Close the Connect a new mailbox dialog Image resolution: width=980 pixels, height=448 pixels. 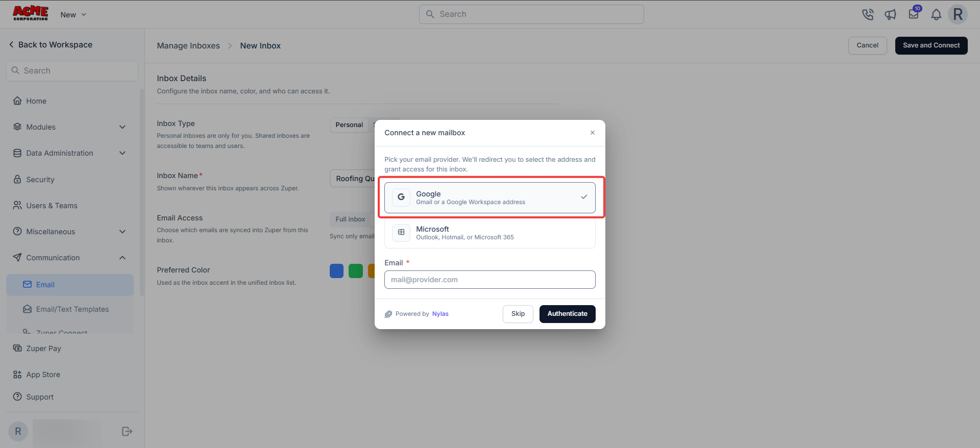(593, 133)
